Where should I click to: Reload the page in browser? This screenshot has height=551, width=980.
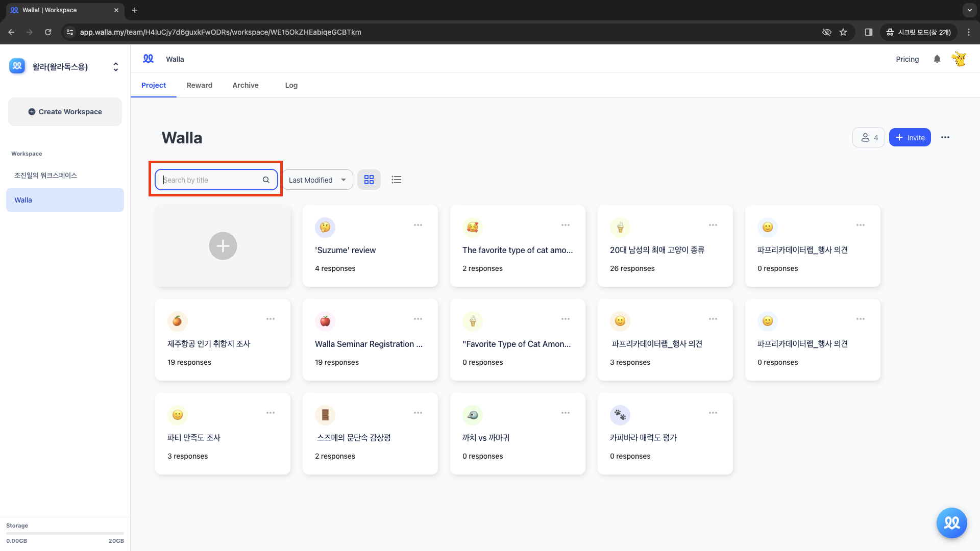point(48,32)
